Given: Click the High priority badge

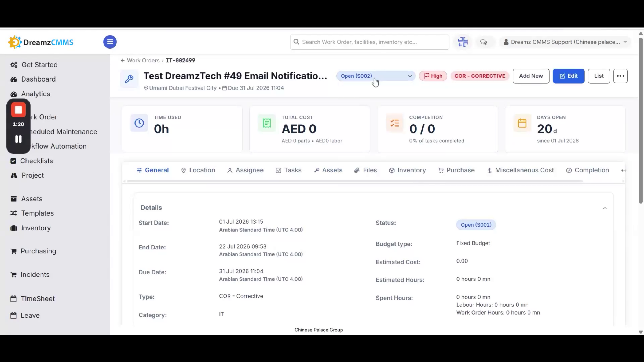Looking at the screenshot, I should pyautogui.click(x=433, y=76).
